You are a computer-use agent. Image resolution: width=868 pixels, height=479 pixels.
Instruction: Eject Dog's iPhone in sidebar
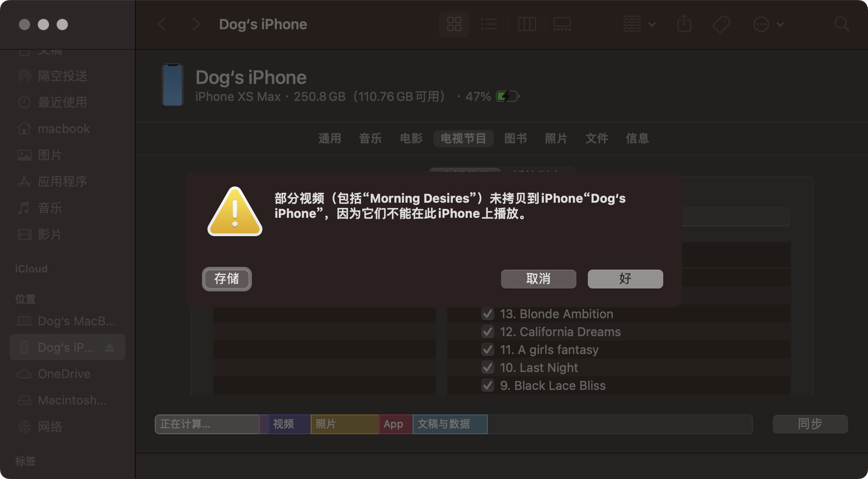pyautogui.click(x=110, y=347)
